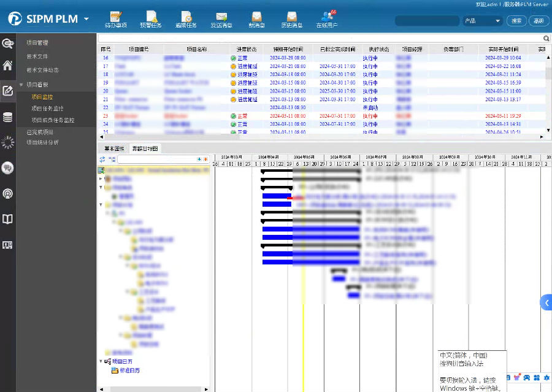
Task: Select 项目任务监控 in the sidebar menu
Action: (47, 109)
